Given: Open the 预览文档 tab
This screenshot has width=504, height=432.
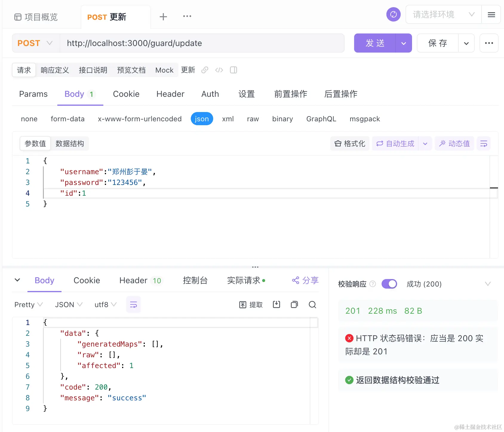Looking at the screenshot, I should coord(131,70).
